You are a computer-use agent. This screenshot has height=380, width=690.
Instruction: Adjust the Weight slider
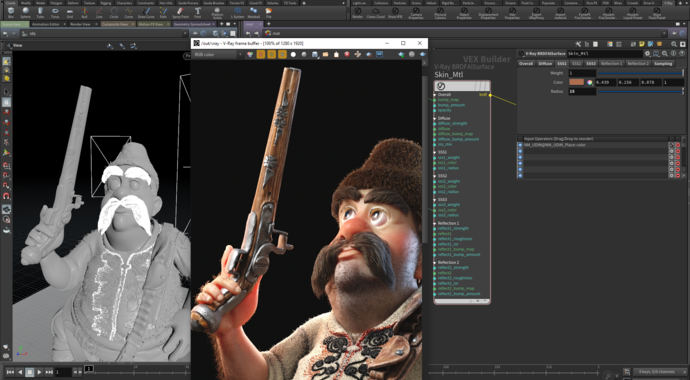click(x=640, y=73)
